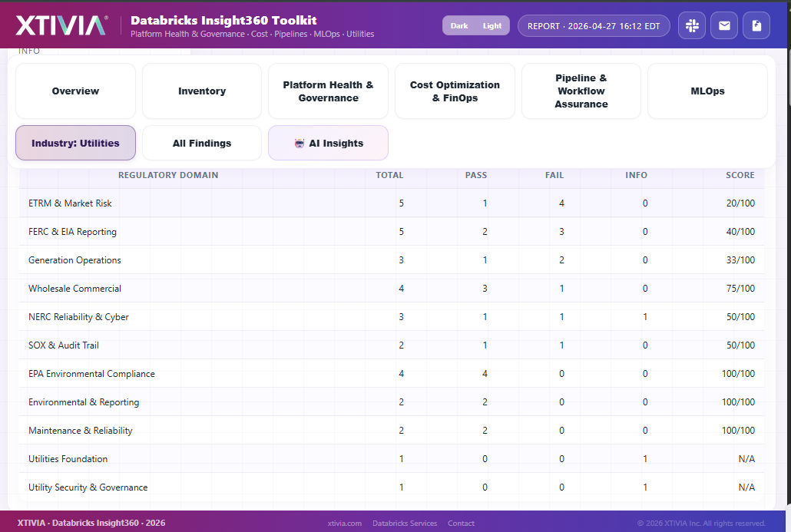Select the Maintenance & Reliability row
Image resolution: width=791 pixels, height=532 pixels.
point(392,430)
